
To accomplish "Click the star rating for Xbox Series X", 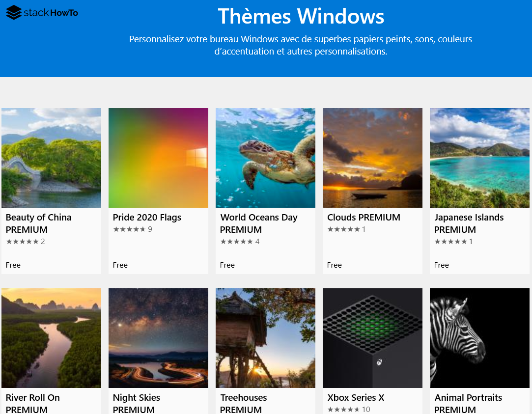I will (343, 409).
